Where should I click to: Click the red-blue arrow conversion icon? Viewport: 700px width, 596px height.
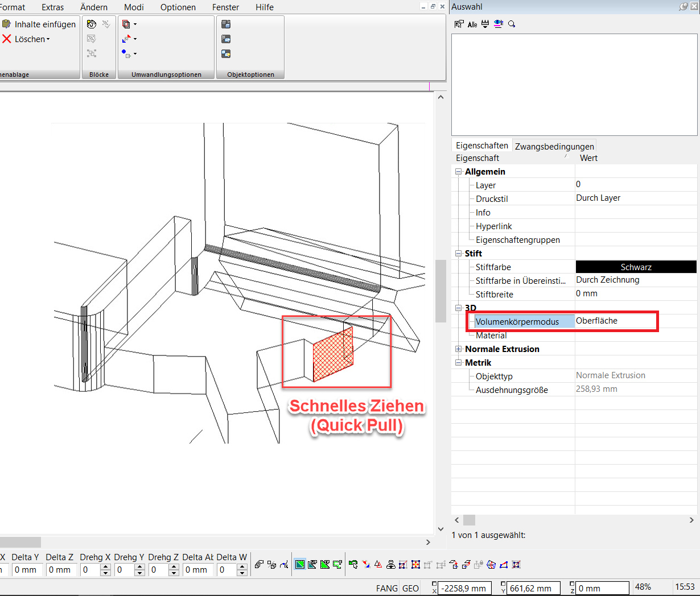(126, 39)
